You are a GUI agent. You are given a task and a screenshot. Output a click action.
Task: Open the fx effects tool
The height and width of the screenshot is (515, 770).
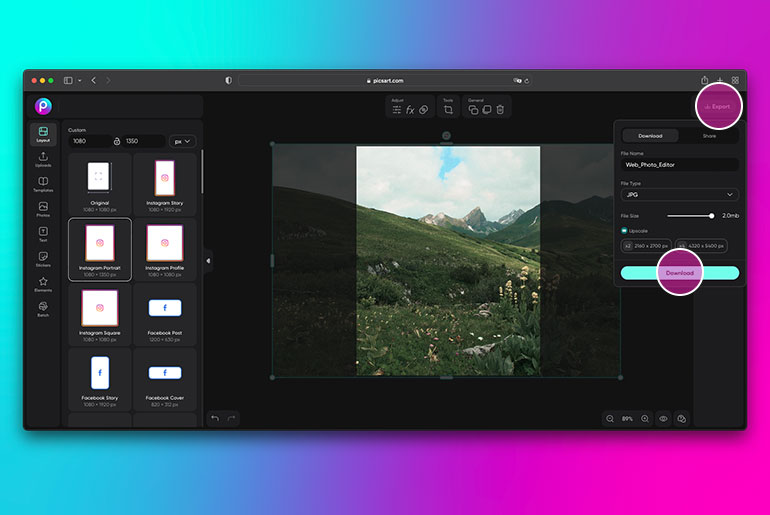(410, 110)
